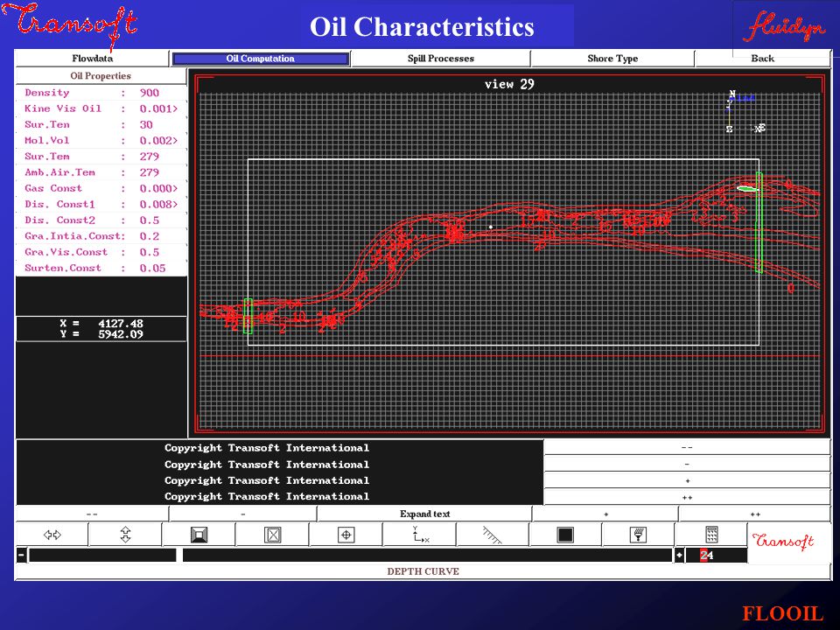
Task: Click the Amb.Air.Tem value 279
Action: [150, 172]
